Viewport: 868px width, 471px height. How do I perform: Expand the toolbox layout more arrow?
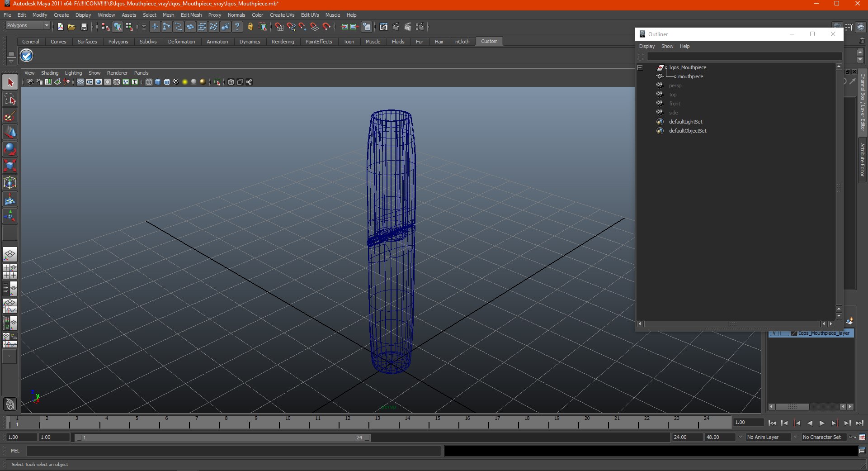tap(9, 357)
